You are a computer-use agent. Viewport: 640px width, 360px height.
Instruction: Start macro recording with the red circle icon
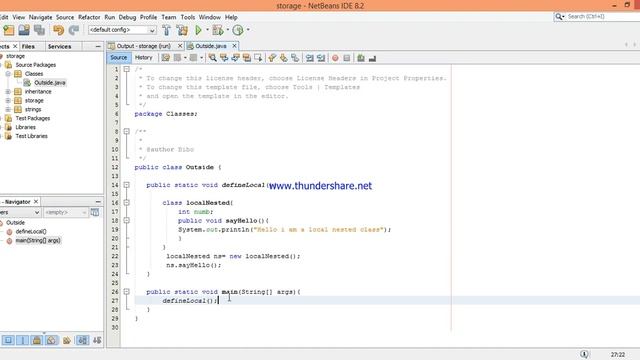[x=335, y=58]
